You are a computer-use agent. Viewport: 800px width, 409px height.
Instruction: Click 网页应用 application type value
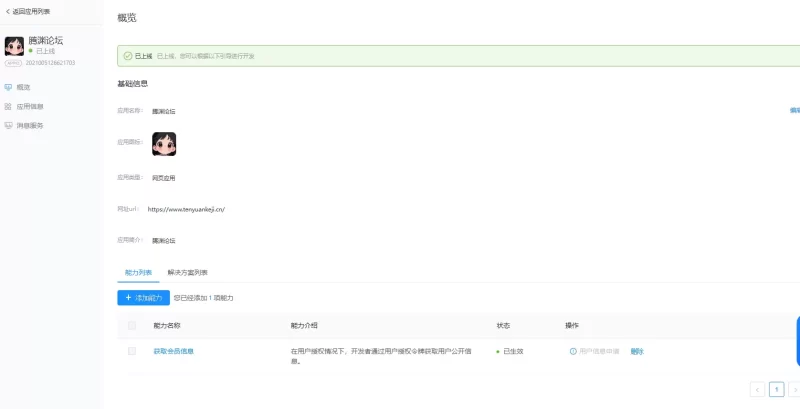coord(163,178)
